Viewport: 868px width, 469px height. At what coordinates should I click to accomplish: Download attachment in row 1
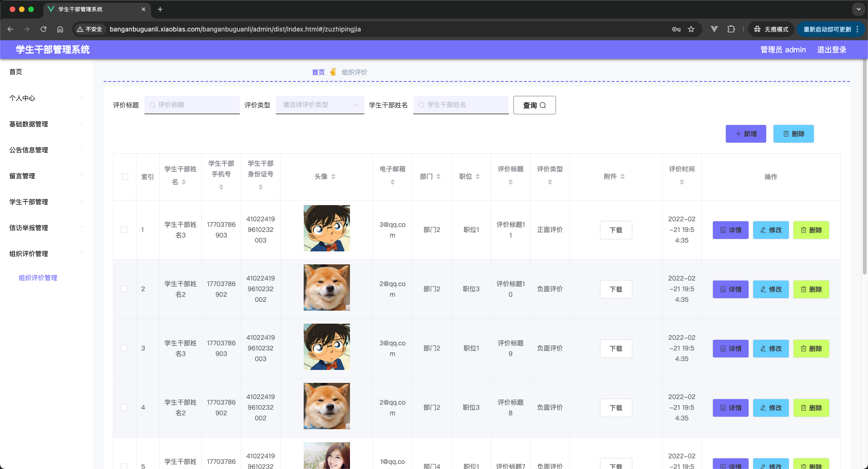(x=616, y=230)
